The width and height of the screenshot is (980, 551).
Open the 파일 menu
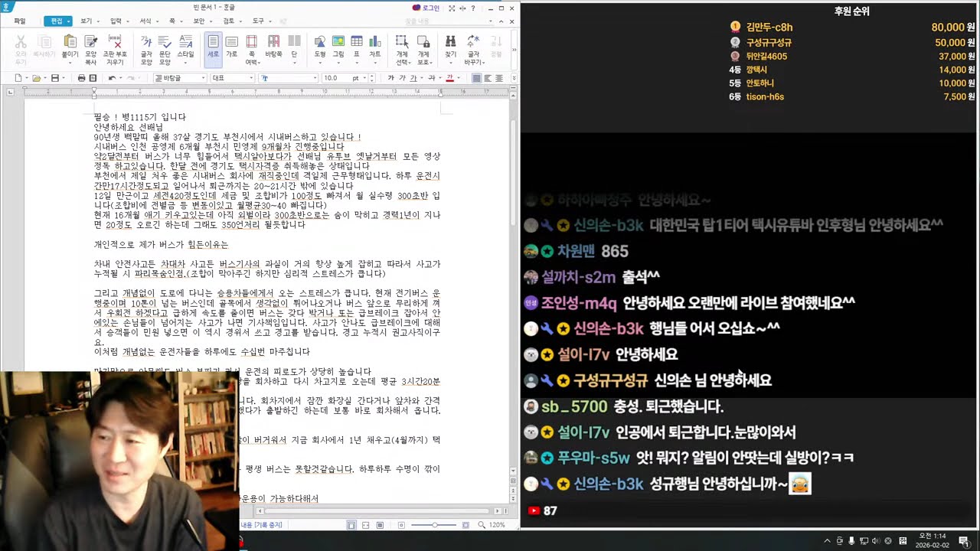[x=20, y=21]
